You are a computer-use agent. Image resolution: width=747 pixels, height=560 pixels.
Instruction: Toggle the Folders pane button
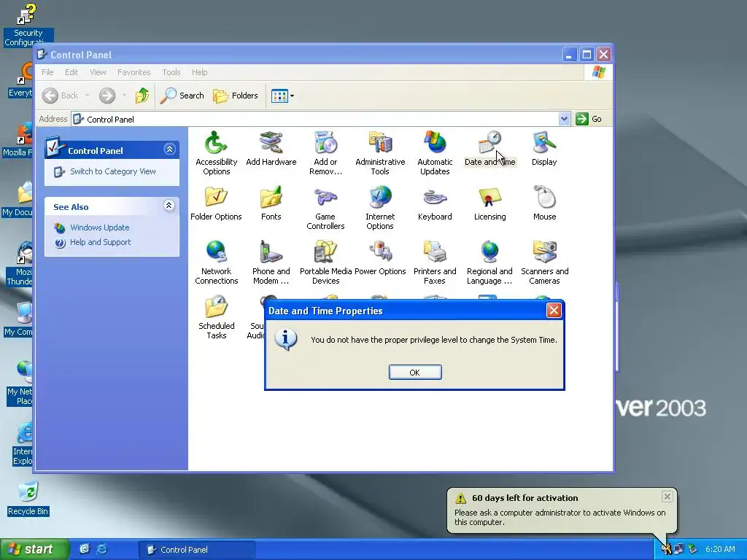pyautogui.click(x=236, y=96)
